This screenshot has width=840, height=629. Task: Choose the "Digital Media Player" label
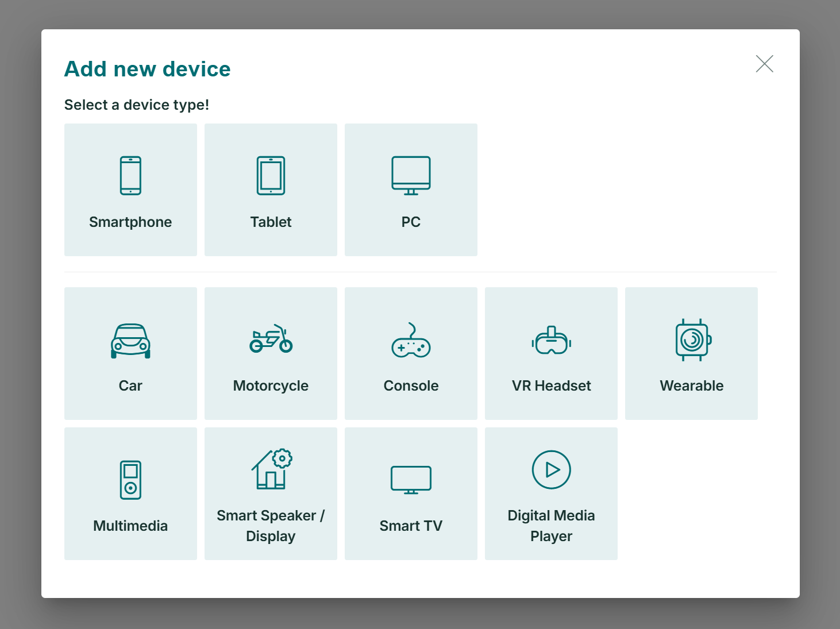click(551, 526)
